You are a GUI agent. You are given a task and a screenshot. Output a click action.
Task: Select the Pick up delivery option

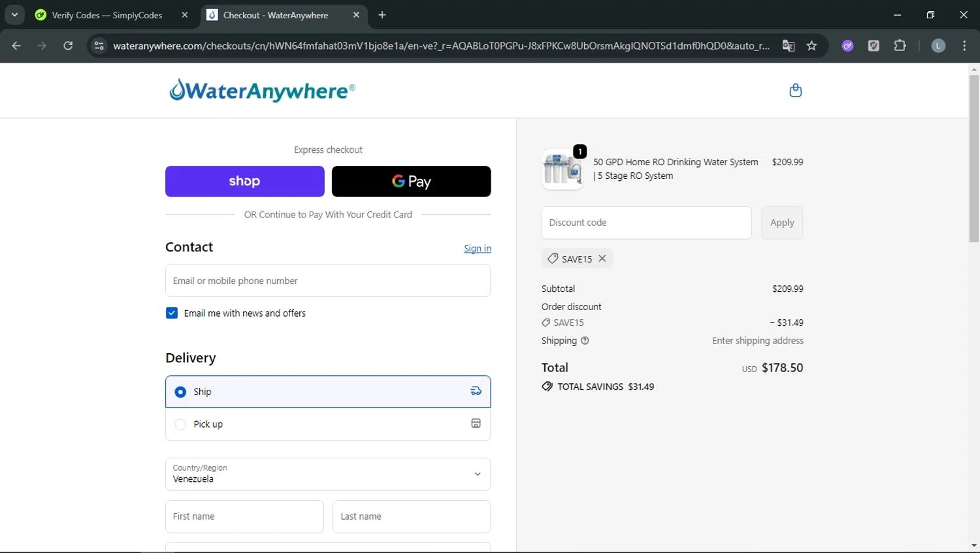(x=328, y=424)
